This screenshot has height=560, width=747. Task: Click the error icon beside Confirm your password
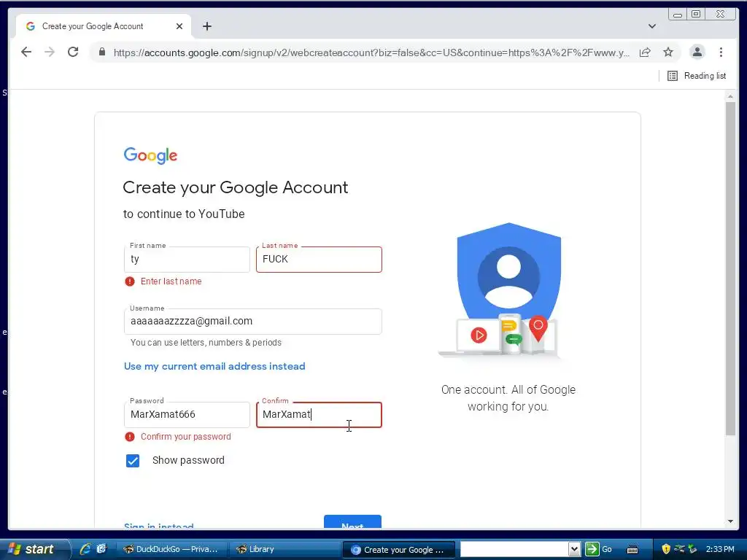130,437
